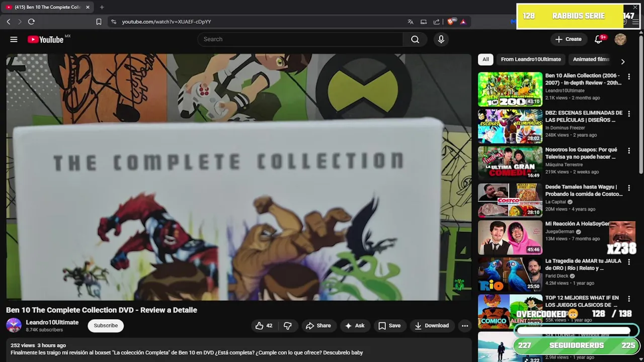Dislike the video
Screen dimensions: 644x362
(287, 326)
